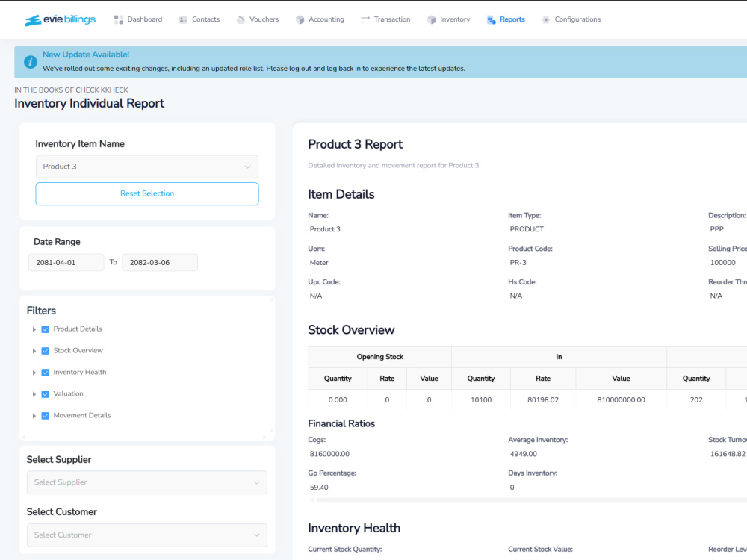The width and height of the screenshot is (747, 560).
Task: Uncheck the Inventory Health filter
Action: [46, 373]
